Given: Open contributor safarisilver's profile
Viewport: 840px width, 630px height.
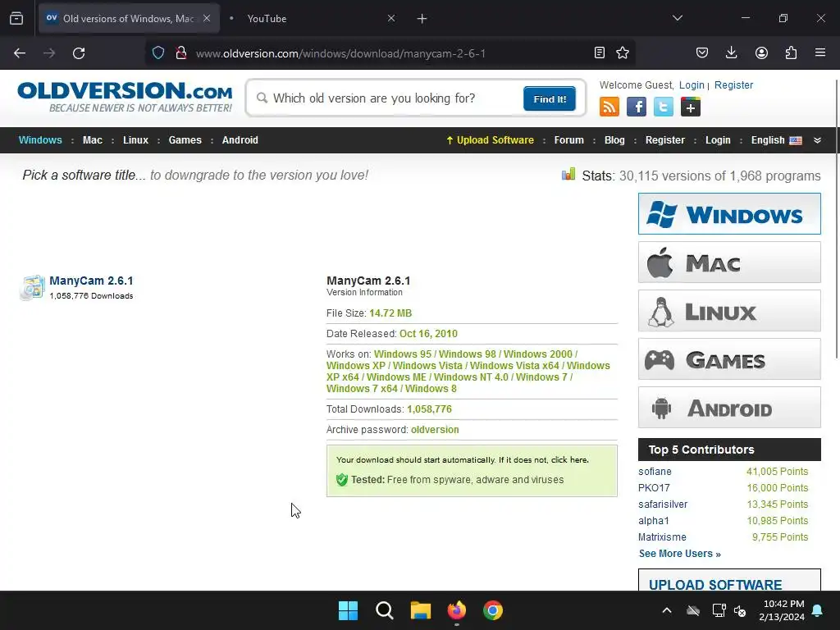Looking at the screenshot, I should pyautogui.click(x=663, y=504).
